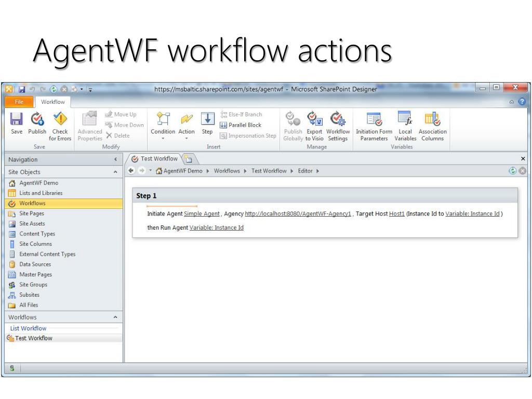This screenshot has width=532, height=399.
Task: Click the Simple Agent link
Action: (202, 214)
